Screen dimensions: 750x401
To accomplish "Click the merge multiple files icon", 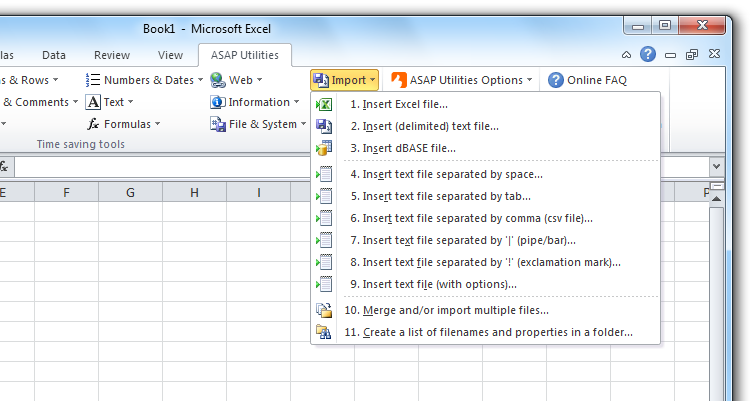I will click(324, 310).
